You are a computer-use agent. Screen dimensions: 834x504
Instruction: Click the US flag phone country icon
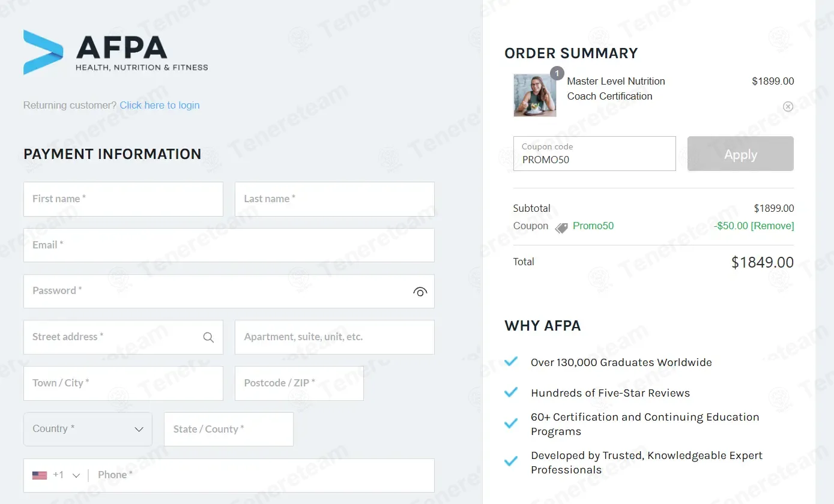(x=40, y=475)
